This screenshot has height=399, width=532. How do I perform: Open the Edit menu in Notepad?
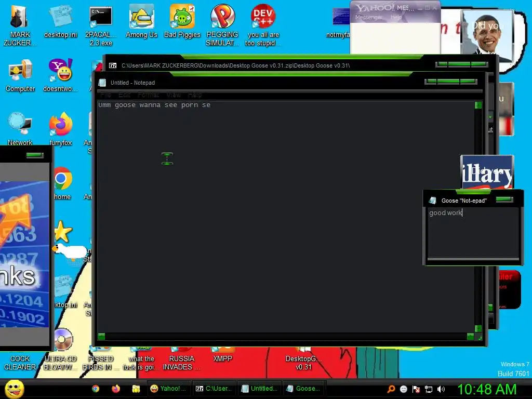pos(124,95)
